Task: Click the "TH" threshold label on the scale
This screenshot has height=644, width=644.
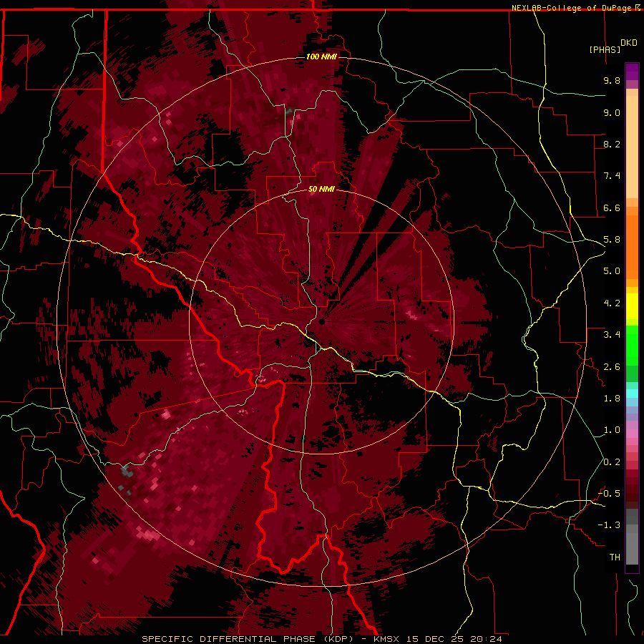Action: pos(615,557)
